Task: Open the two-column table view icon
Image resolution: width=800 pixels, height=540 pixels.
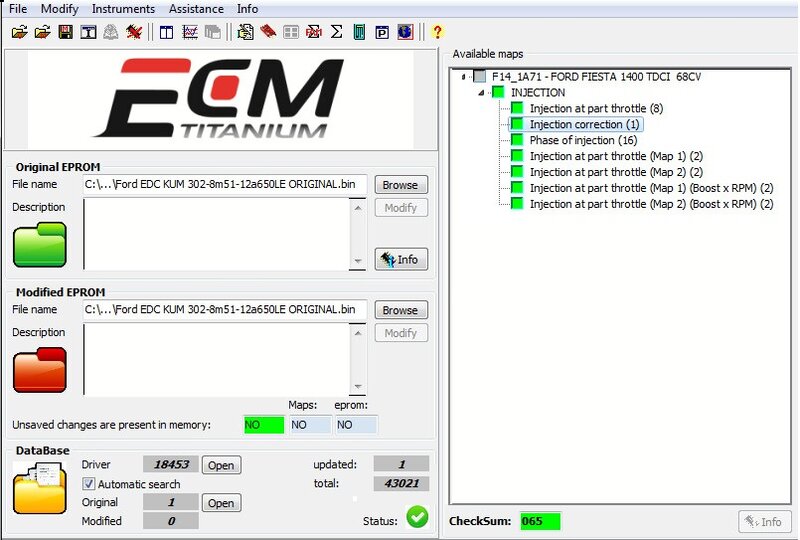Action: tap(166, 33)
